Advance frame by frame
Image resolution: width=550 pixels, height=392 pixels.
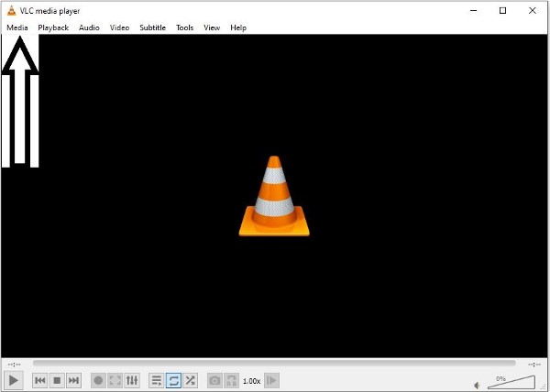(271, 380)
